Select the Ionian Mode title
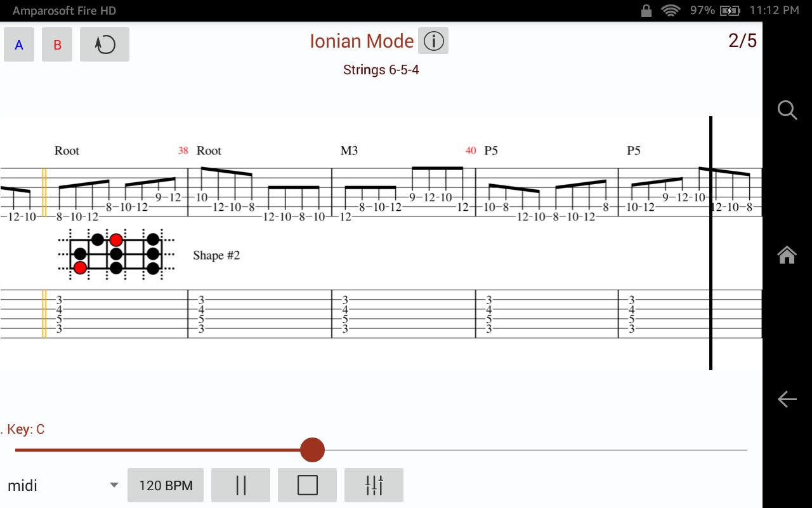The height and width of the screenshot is (508, 812). pyautogui.click(x=362, y=41)
